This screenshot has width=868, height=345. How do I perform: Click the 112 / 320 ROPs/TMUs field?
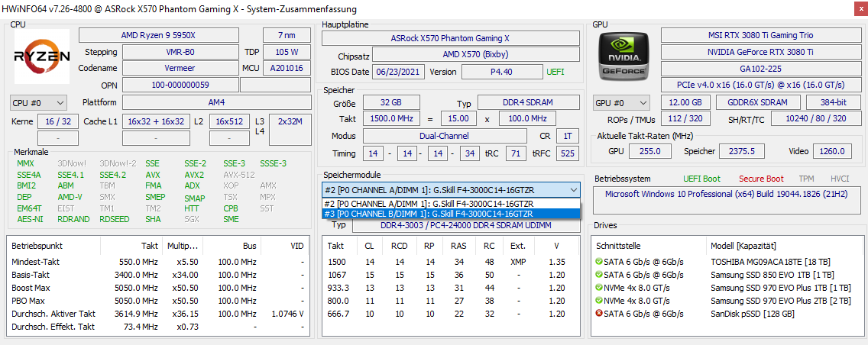pyautogui.click(x=685, y=119)
